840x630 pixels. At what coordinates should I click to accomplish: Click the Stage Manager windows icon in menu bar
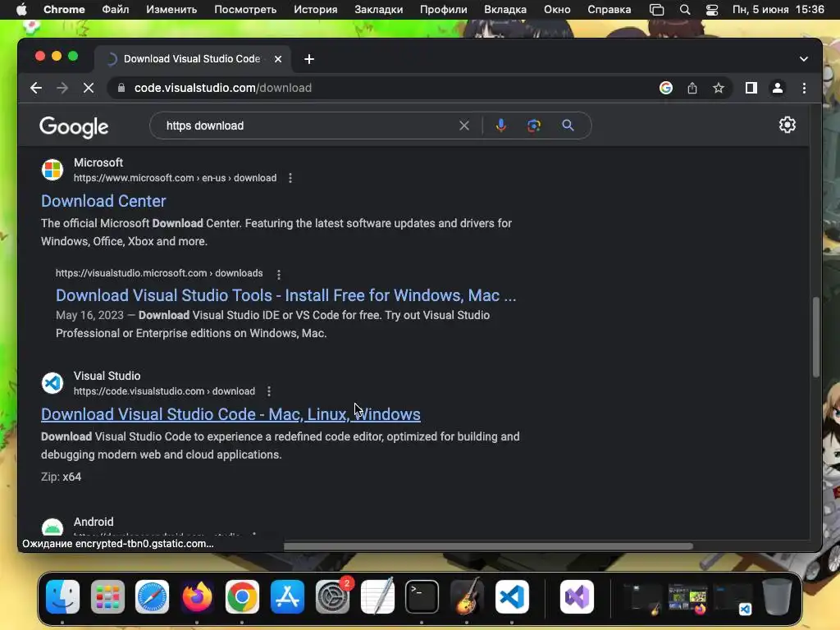(656, 10)
